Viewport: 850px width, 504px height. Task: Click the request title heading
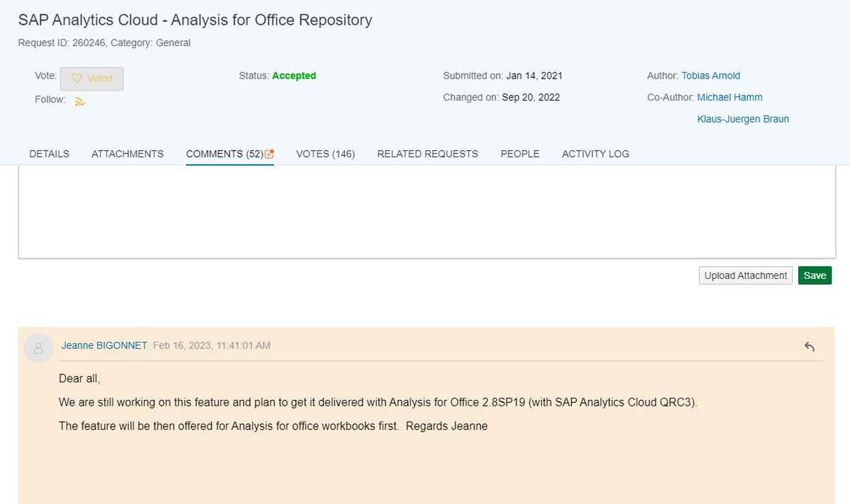pos(195,20)
